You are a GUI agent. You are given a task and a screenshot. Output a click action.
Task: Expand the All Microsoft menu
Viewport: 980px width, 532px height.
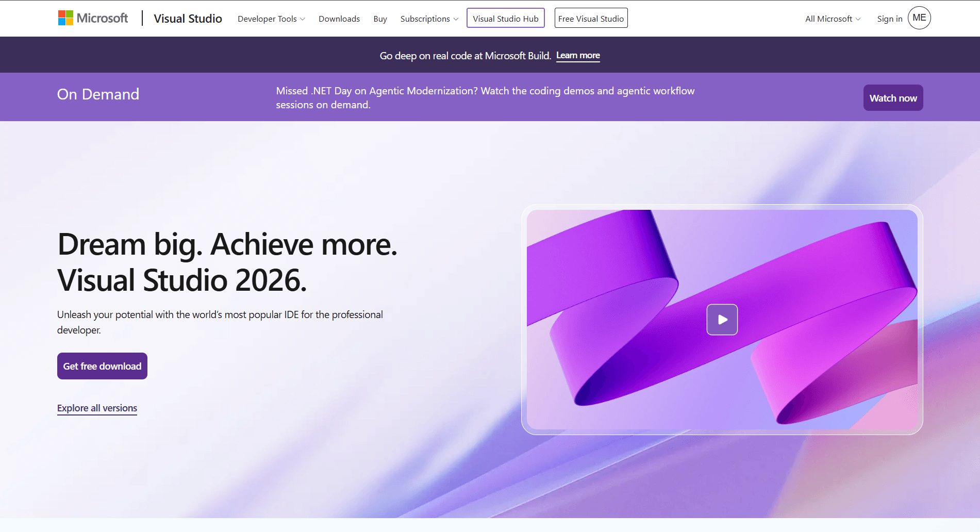pos(833,19)
